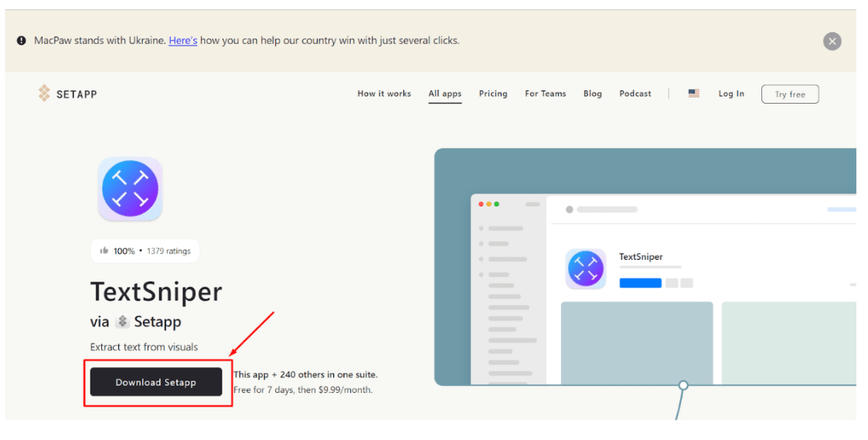Viewport: 868px width, 440px height.
Task: Click TextSniper icon in preview mockup
Action: (585, 269)
